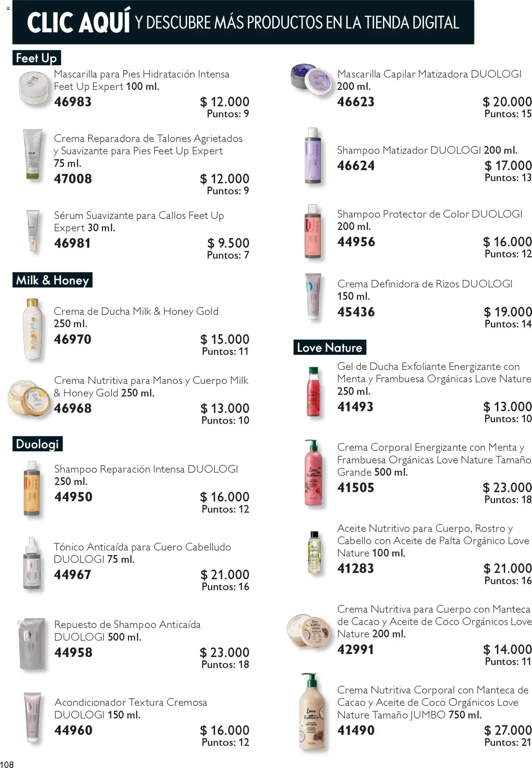Click the Duologi toning shampoo bottle image
Image resolution: width=532 pixels, height=768 pixels.
(x=313, y=156)
